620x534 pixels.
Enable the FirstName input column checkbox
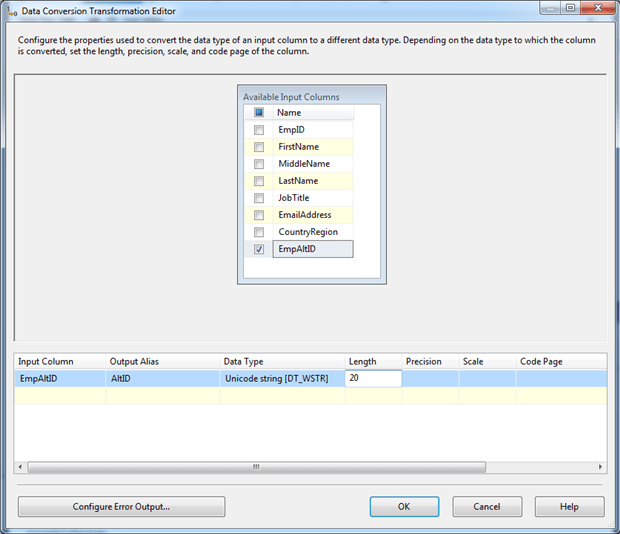[259, 147]
